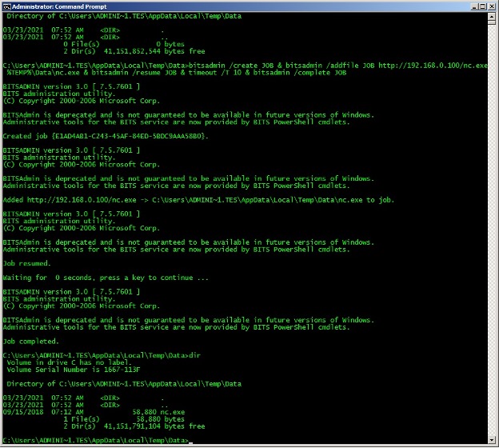Click the scrollbar up arrow
The height and width of the screenshot is (448, 499).
[491, 16]
